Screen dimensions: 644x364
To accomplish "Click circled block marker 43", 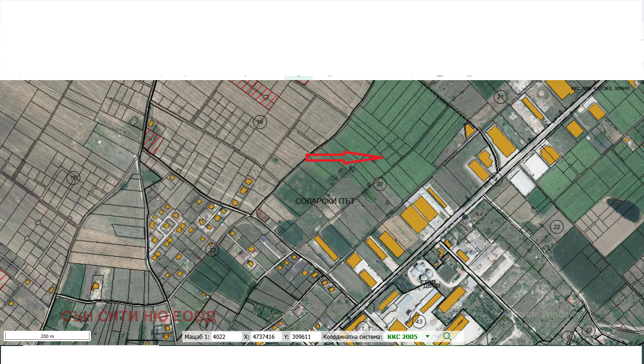I will coord(419,322).
